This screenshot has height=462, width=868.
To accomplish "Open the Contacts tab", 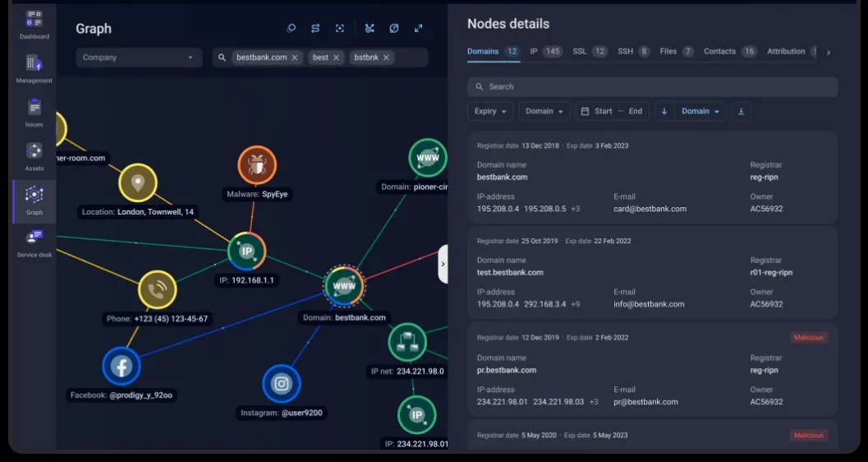I will tap(729, 52).
